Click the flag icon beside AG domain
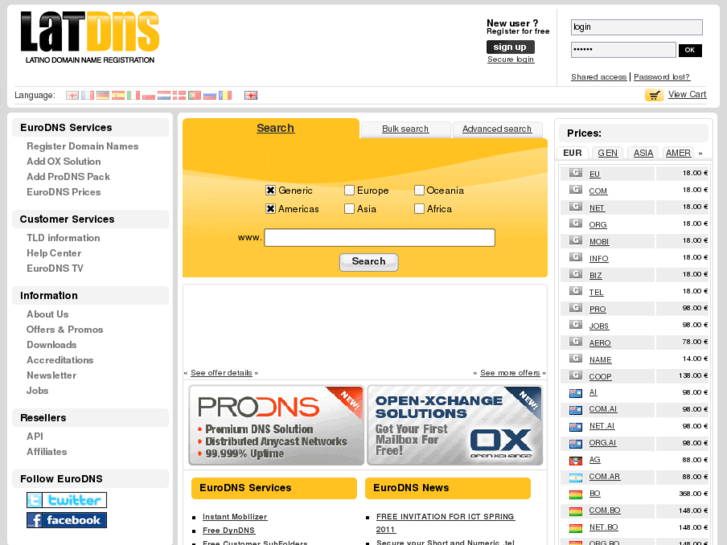The image size is (727, 545). 575,461
